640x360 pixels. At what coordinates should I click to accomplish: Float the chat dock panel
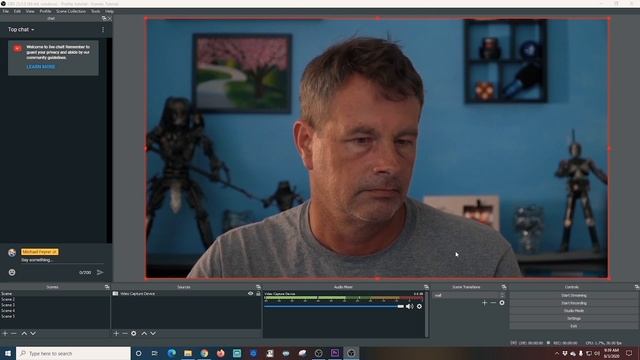(x=104, y=18)
